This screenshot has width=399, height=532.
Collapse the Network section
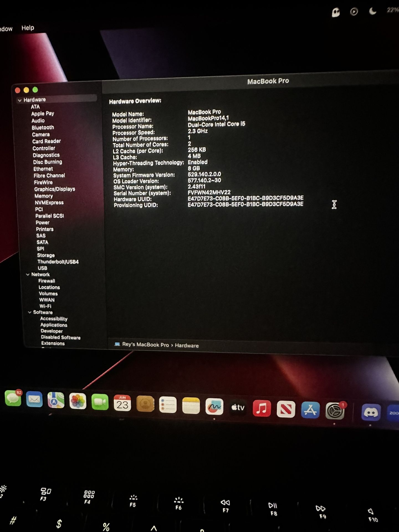click(28, 275)
